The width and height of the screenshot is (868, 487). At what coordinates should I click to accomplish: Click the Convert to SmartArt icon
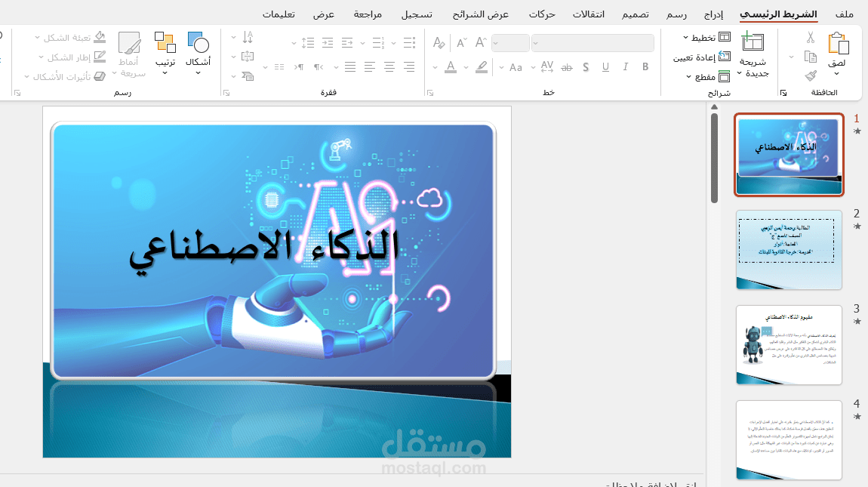(248, 76)
